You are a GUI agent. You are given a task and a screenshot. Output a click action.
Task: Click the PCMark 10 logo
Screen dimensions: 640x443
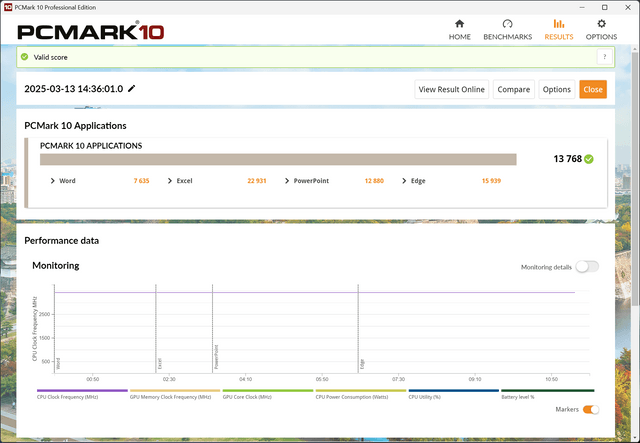[91, 31]
